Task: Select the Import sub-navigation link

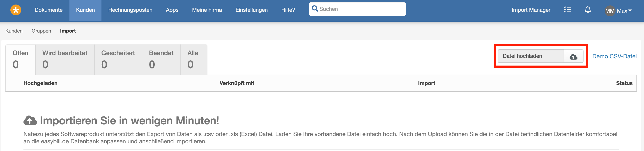Action: click(68, 31)
